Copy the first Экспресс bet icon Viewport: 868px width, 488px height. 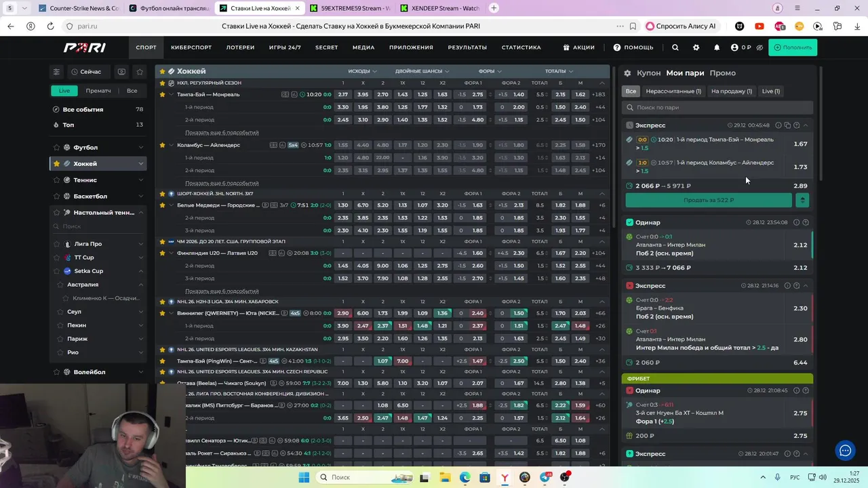(x=787, y=125)
